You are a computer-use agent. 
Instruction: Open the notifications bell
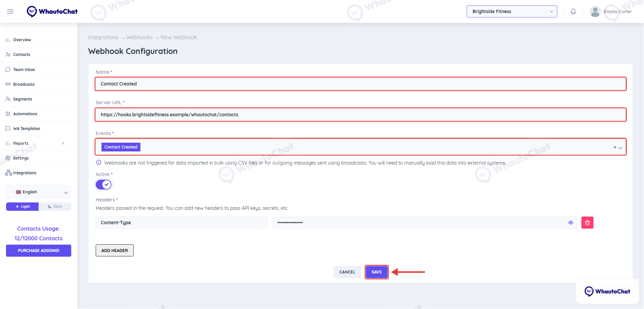[573, 11]
